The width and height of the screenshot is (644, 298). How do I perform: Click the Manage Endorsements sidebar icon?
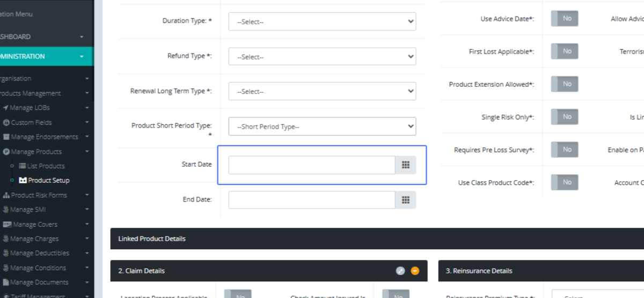coord(6,137)
